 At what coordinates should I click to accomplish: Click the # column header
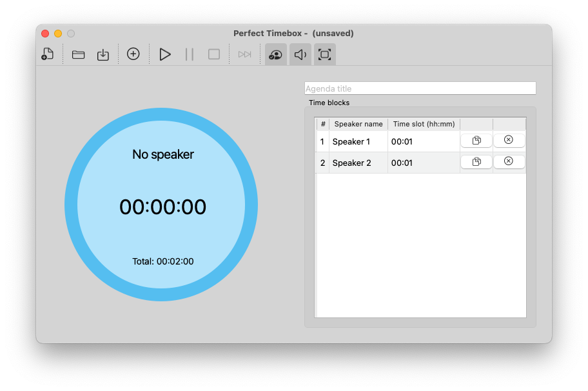(x=323, y=124)
